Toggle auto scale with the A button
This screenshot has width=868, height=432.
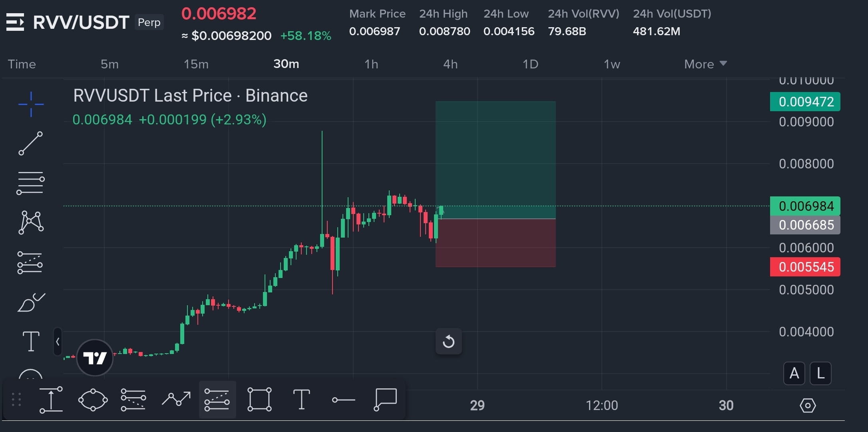click(x=794, y=374)
